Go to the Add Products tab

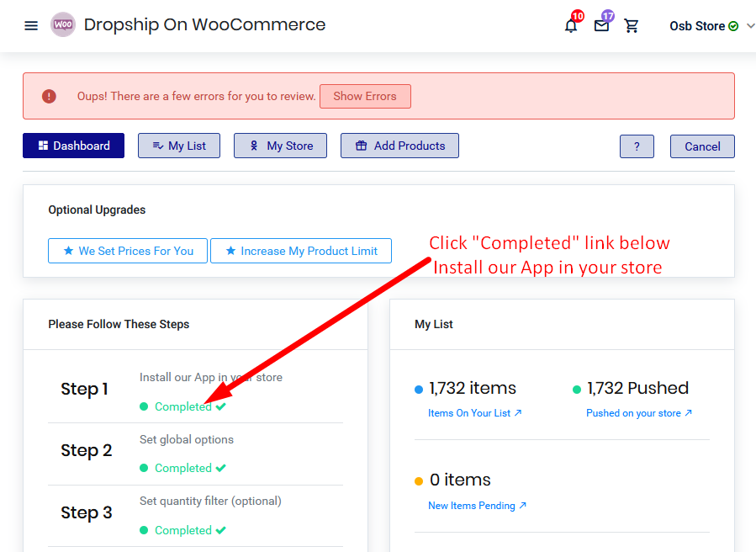click(x=399, y=146)
